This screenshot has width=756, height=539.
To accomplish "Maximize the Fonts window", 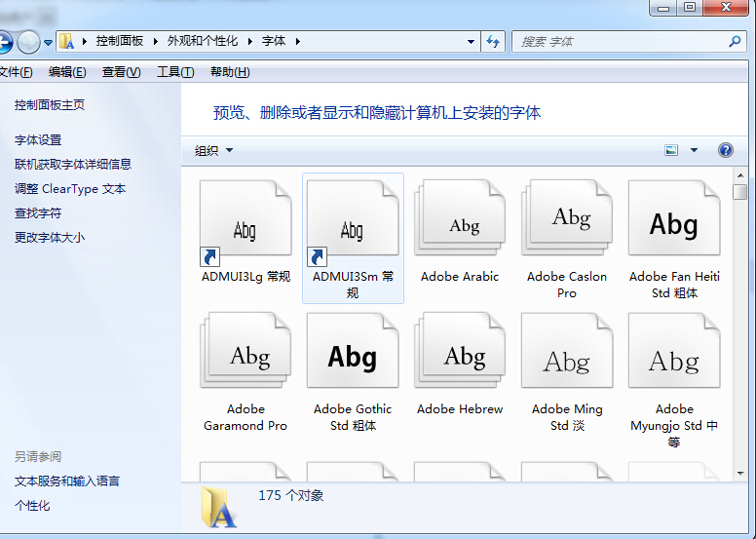I will [690, 7].
